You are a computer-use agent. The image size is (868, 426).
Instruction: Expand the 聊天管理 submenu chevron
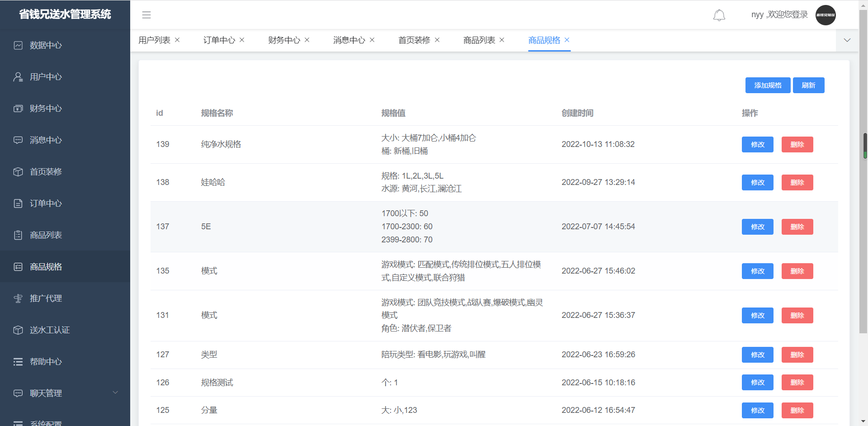(x=115, y=393)
